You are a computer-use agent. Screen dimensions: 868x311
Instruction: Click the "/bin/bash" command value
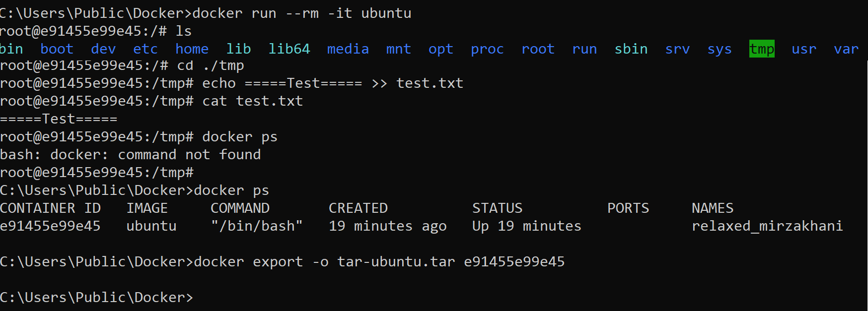pyautogui.click(x=256, y=226)
